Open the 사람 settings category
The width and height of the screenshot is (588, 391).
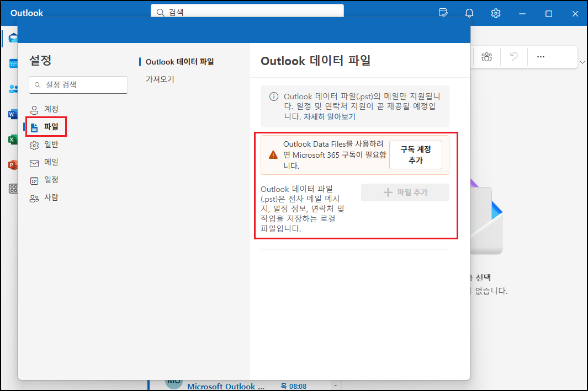click(x=44, y=197)
